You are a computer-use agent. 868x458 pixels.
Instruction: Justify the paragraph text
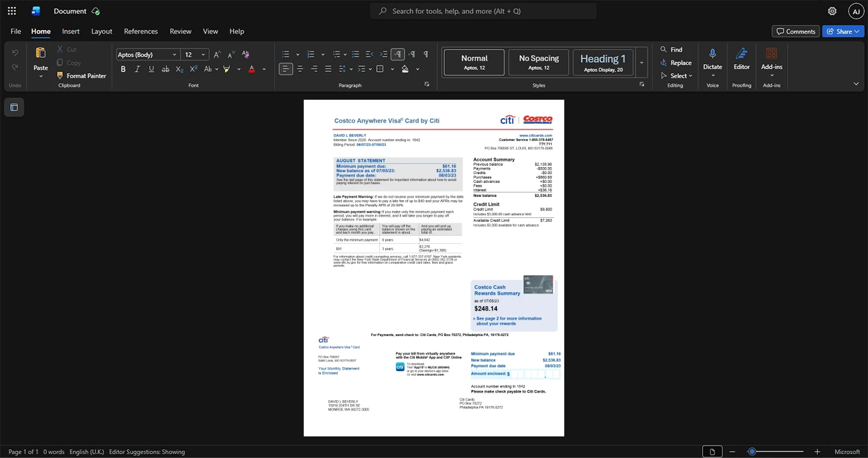coord(328,69)
